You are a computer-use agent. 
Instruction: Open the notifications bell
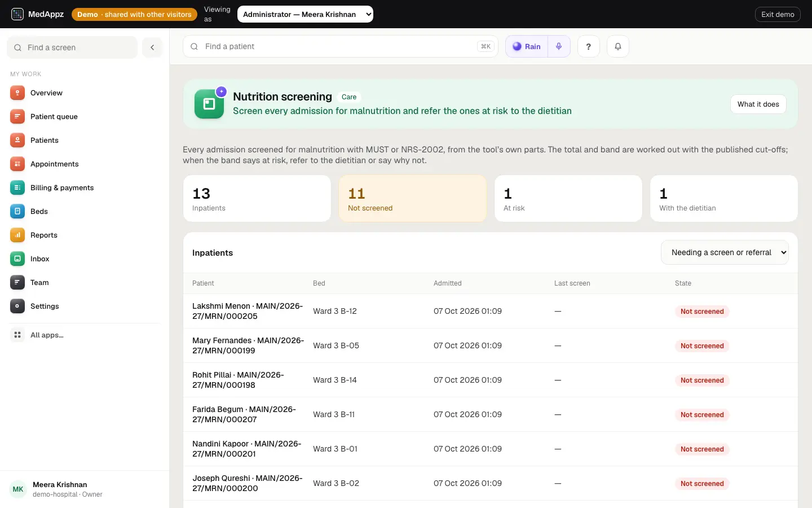click(x=618, y=46)
